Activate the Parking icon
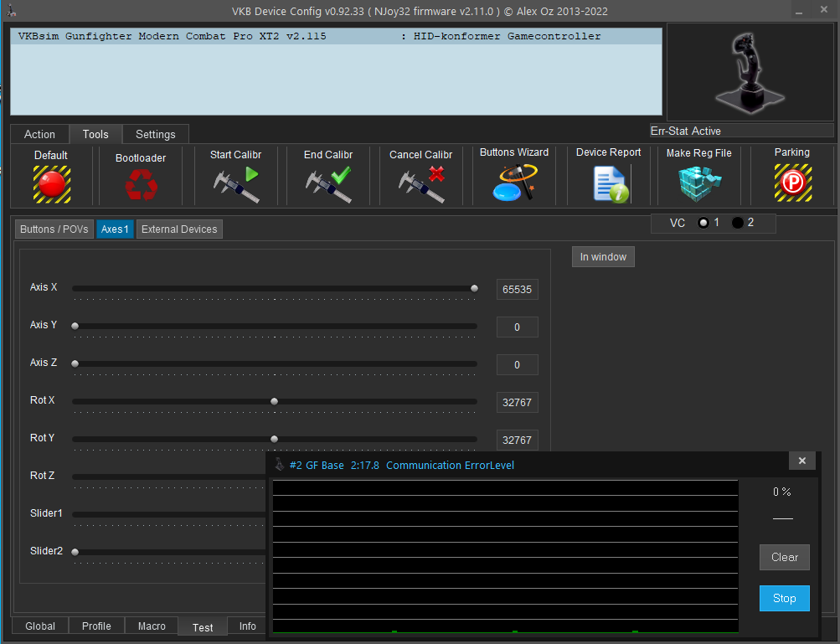 point(793,183)
